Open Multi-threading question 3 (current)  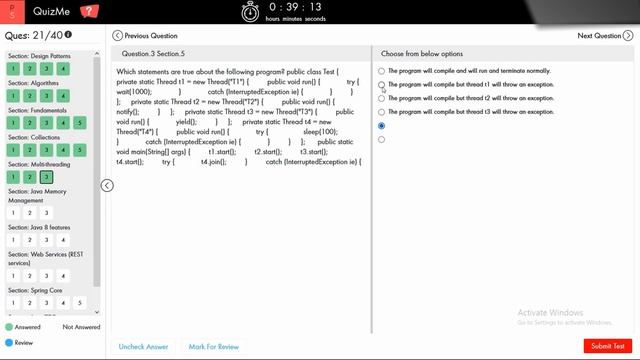pos(47,177)
